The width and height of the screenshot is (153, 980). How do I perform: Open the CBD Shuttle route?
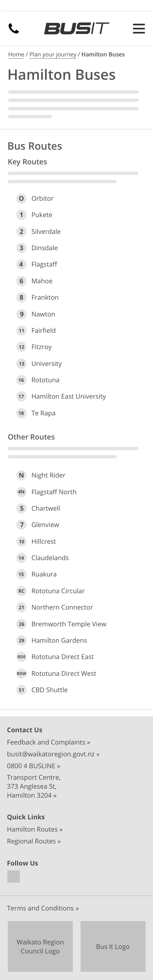click(x=49, y=690)
